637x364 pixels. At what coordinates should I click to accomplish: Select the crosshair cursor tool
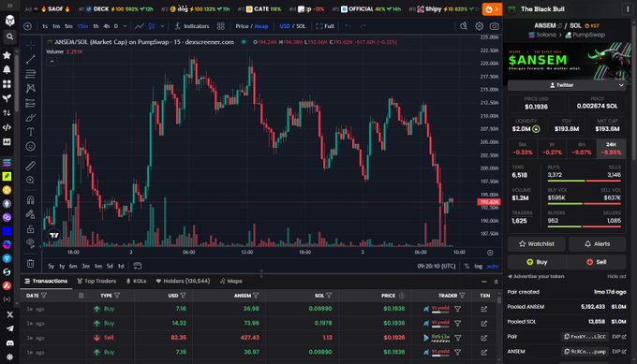(x=31, y=45)
